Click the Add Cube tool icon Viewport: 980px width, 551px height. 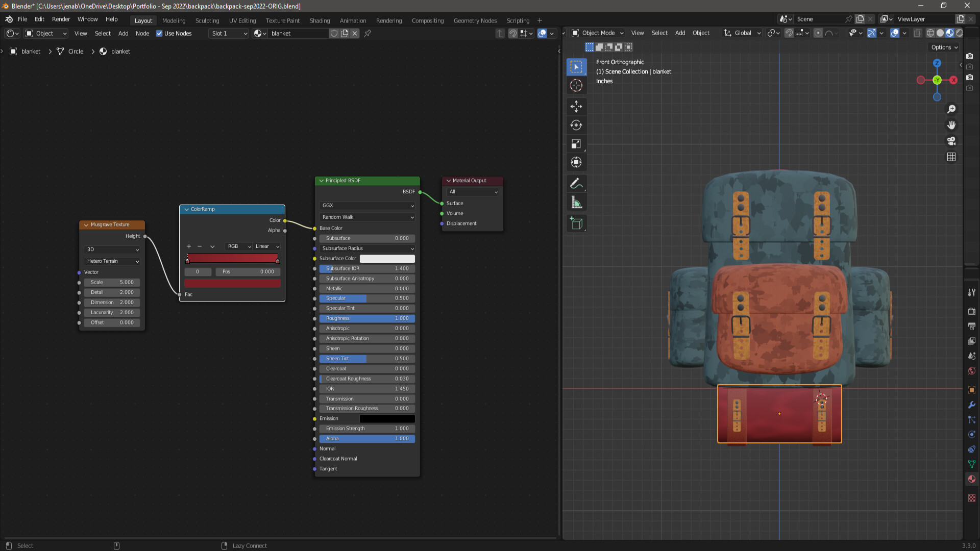pyautogui.click(x=576, y=223)
